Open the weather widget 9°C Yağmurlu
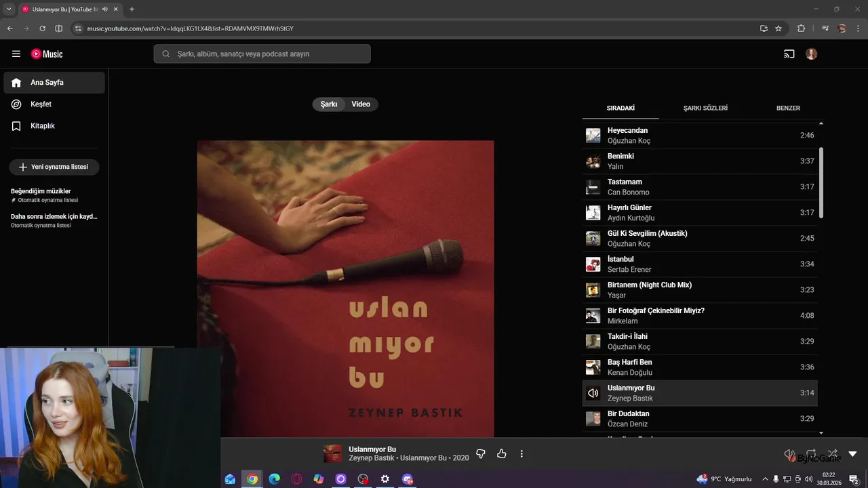 (724, 479)
